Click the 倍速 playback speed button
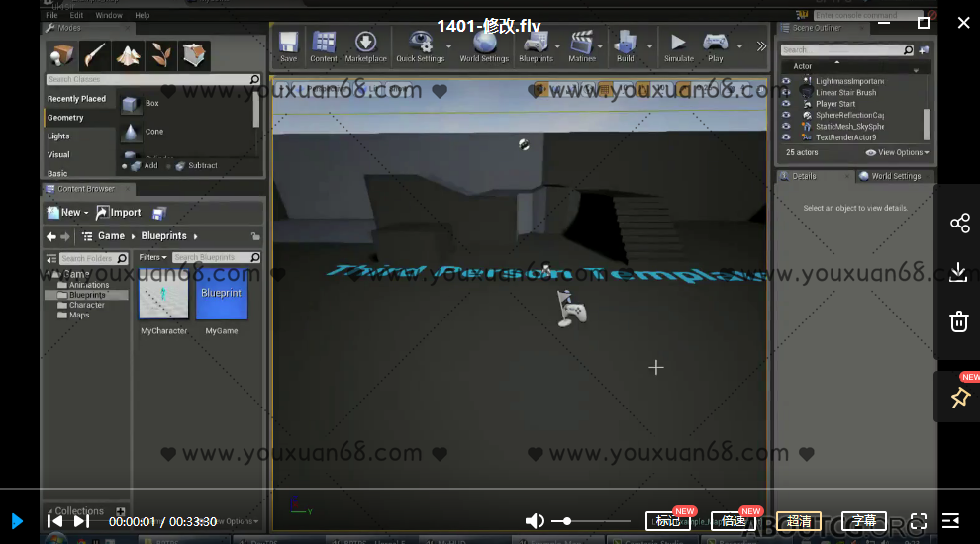The width and height of the screenshot is (980, 544). click(734, 521)
